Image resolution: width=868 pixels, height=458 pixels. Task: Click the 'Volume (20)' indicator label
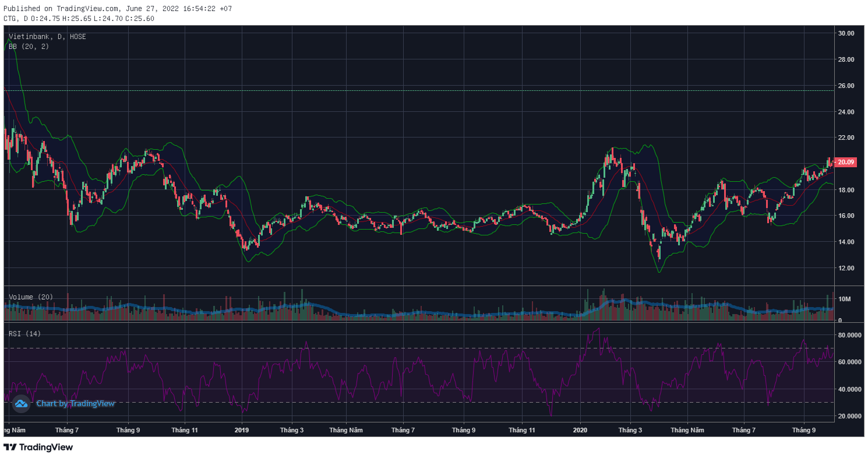pos(31,297)
